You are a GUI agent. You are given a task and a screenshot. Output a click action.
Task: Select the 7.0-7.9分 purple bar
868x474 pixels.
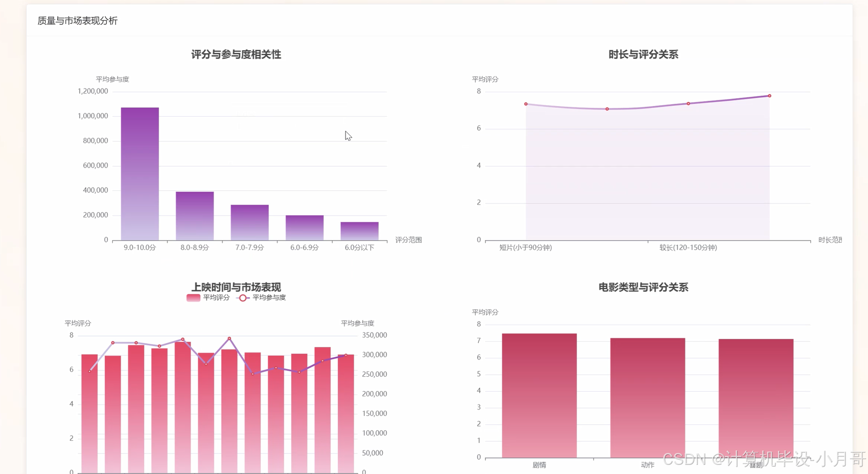click(x=250, y=223)
